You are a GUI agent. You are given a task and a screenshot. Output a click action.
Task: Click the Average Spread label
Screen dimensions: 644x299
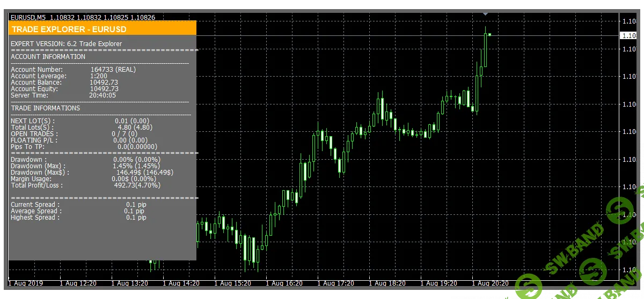[x=35, y=211]
